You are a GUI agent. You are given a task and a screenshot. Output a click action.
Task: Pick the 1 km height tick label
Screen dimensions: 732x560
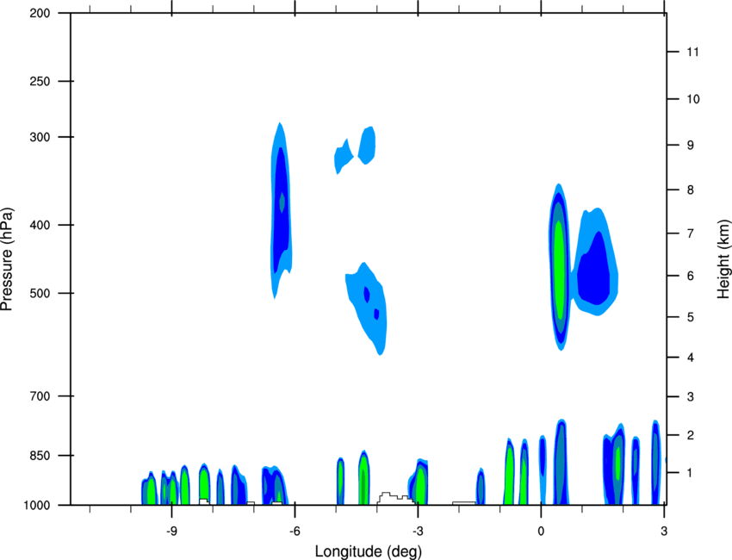pos(691,473)
